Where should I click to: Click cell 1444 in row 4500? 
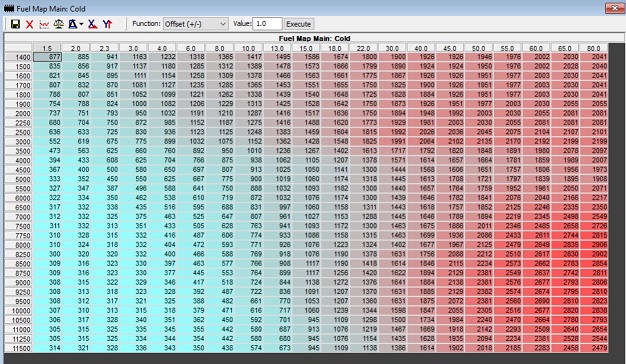(x=392, y=169)
